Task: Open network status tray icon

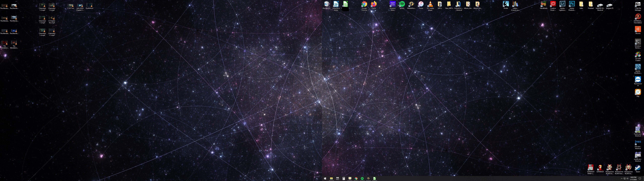Action: point(625,178)
